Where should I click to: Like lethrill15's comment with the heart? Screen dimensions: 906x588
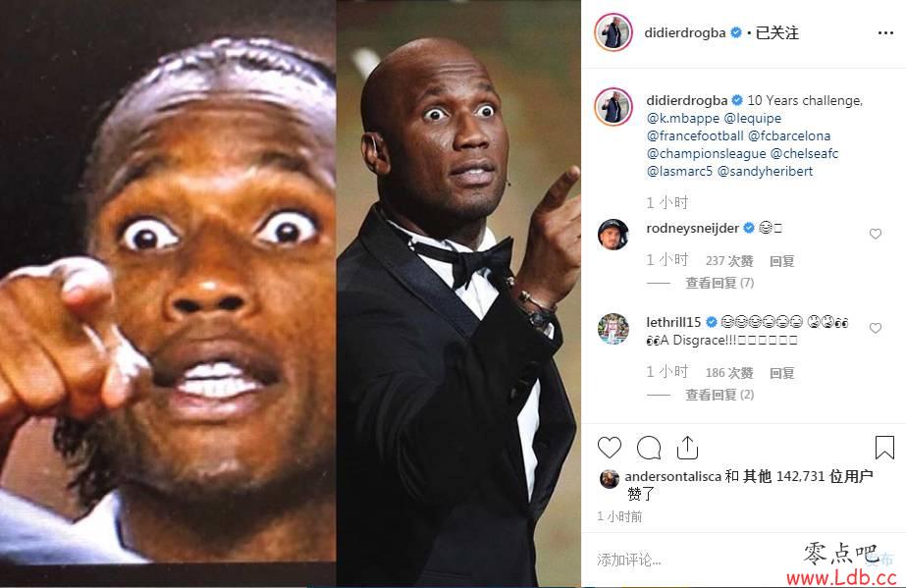click(876, 328)
